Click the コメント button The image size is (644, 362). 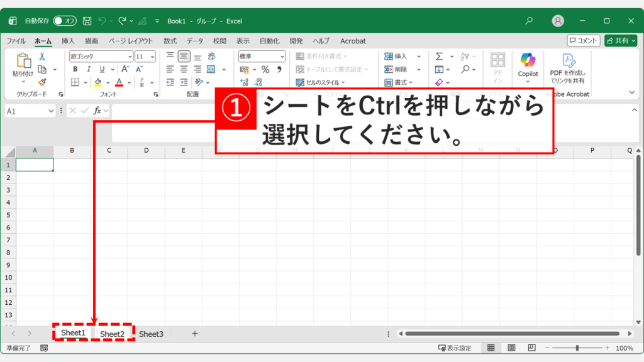585,40
